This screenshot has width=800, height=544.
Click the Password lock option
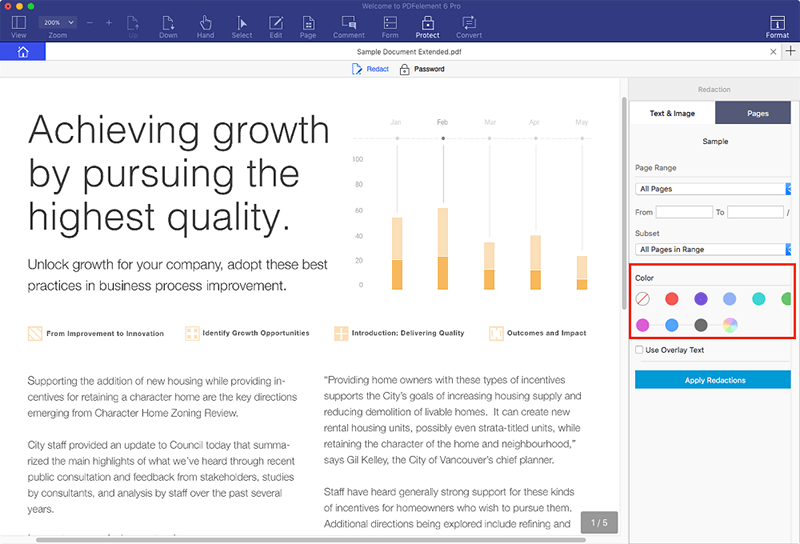422,69
